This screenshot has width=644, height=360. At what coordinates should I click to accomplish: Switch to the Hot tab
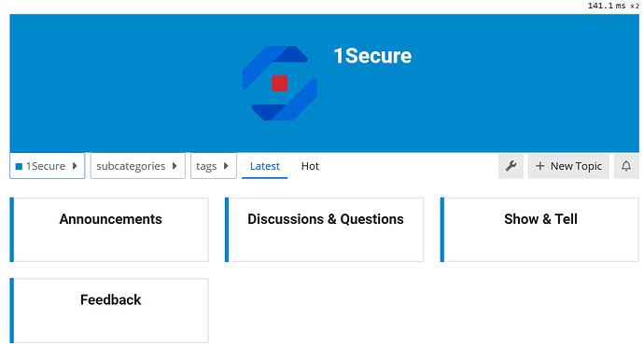pyautogui.click(x=310, y=166)
